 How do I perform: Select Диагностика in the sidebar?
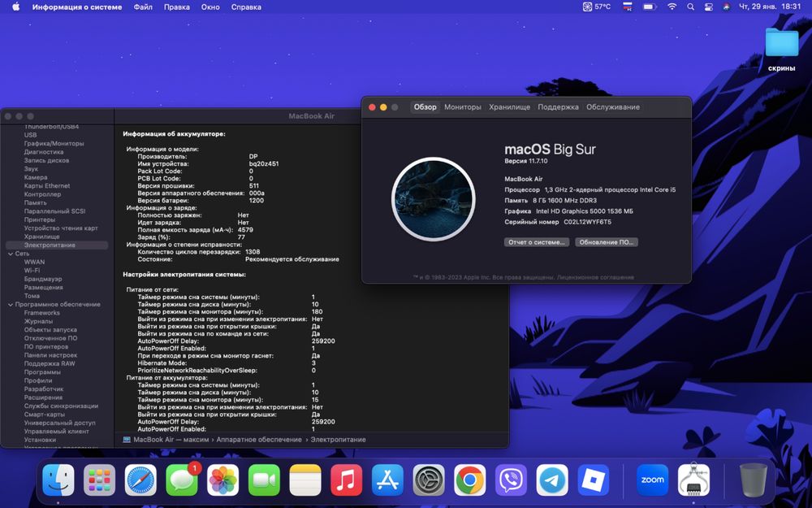point(44,152)
